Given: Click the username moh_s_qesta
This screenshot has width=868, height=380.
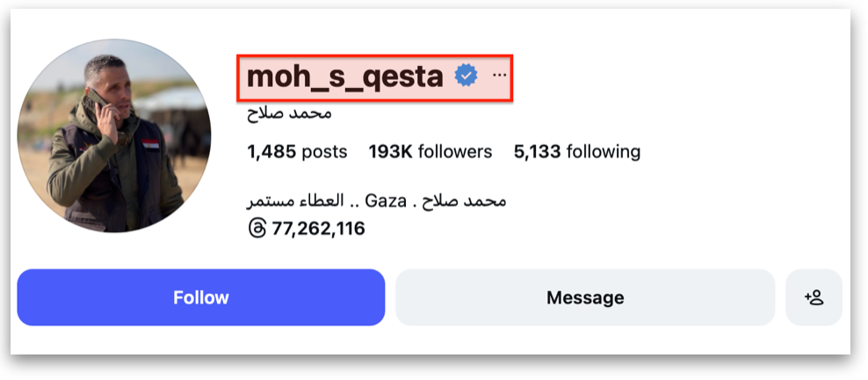Looking at the screenshot, I should coord(344,77).
